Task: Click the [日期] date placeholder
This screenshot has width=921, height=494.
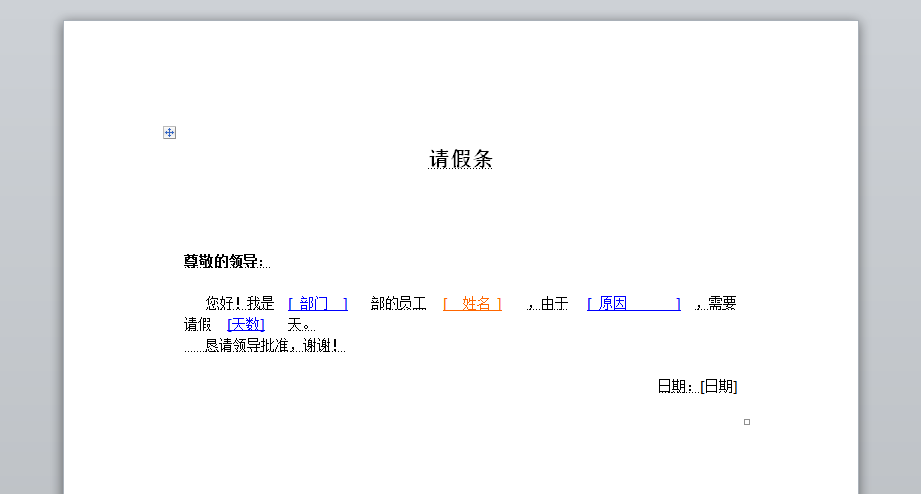Action: tap(719, 387)
